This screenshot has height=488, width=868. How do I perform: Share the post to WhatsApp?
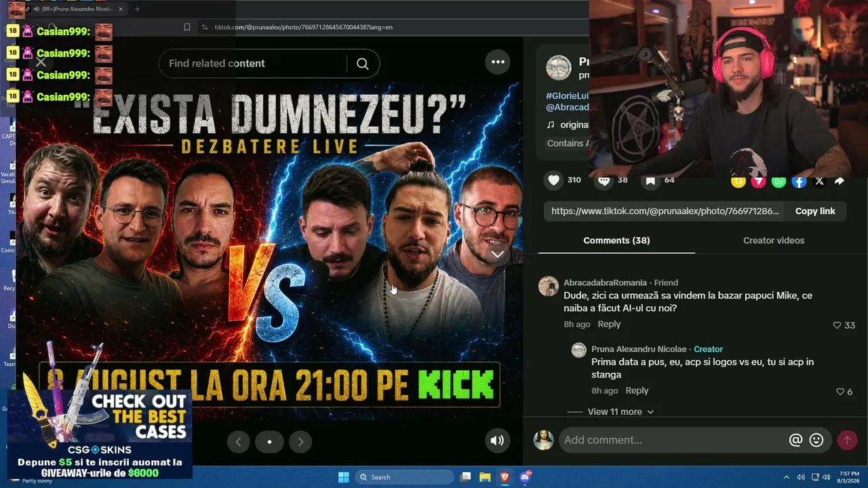pos(778,181)
